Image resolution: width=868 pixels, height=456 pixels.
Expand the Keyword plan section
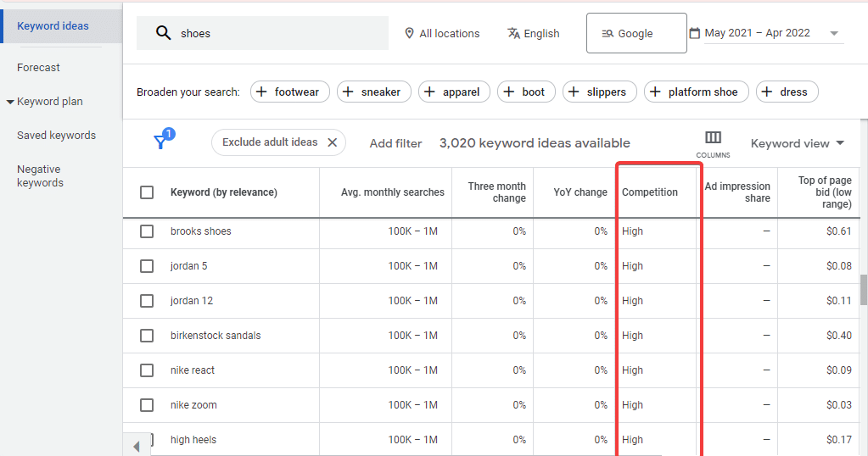10,102
